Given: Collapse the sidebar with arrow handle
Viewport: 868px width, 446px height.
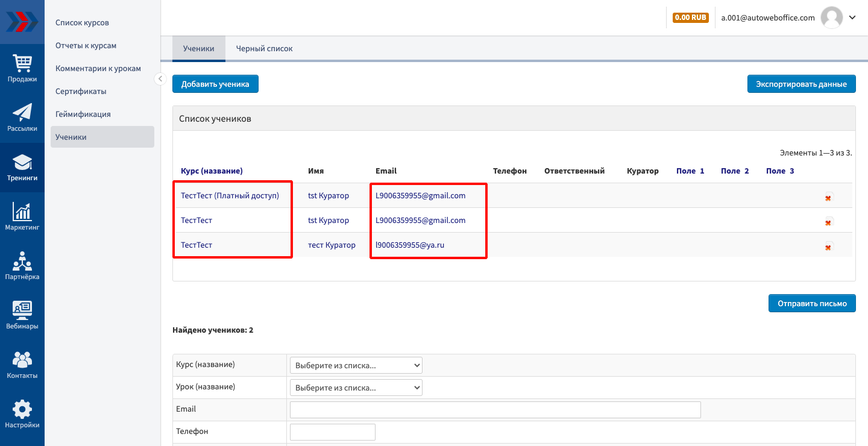Looking at the screenshot, I should pos(160,79).
